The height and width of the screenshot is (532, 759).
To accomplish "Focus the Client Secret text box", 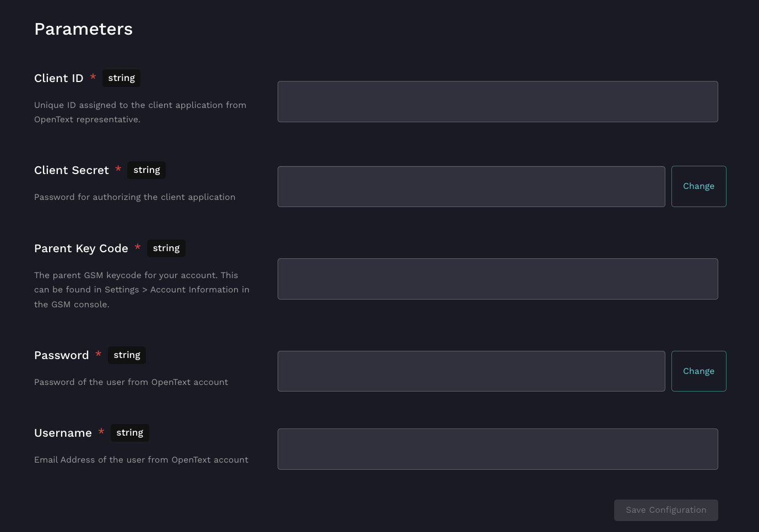I will click(471, 187).
